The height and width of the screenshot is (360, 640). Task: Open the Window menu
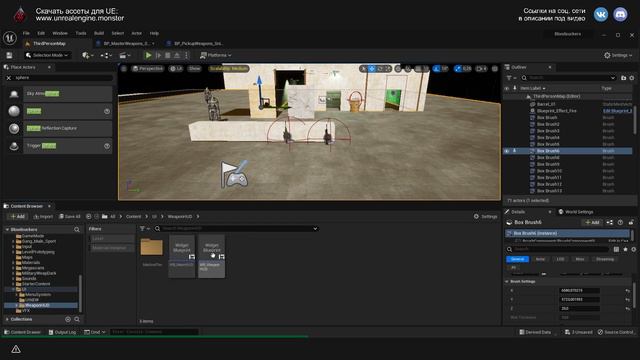coord(60,33)
